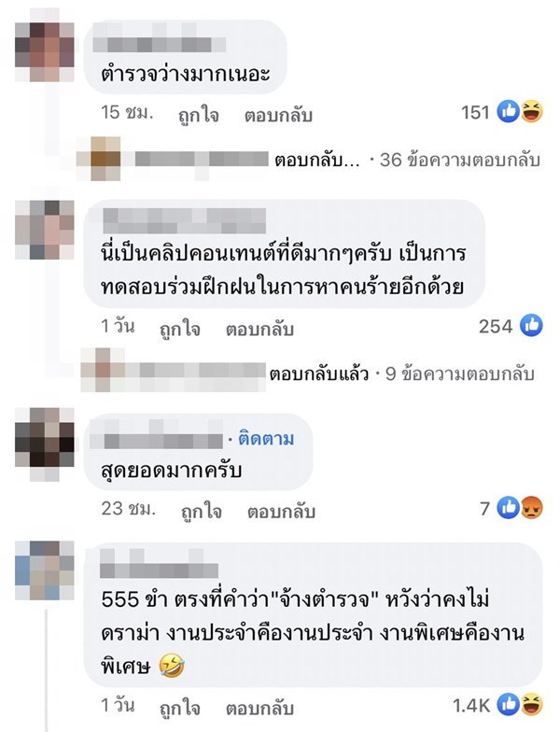This screenshot has height=732, width=560.
Task: Like the comment 'ตำรวจว่างมากเนอะ' with ถูกใจ
Action: pyautogui.click(x=199, y=114)
